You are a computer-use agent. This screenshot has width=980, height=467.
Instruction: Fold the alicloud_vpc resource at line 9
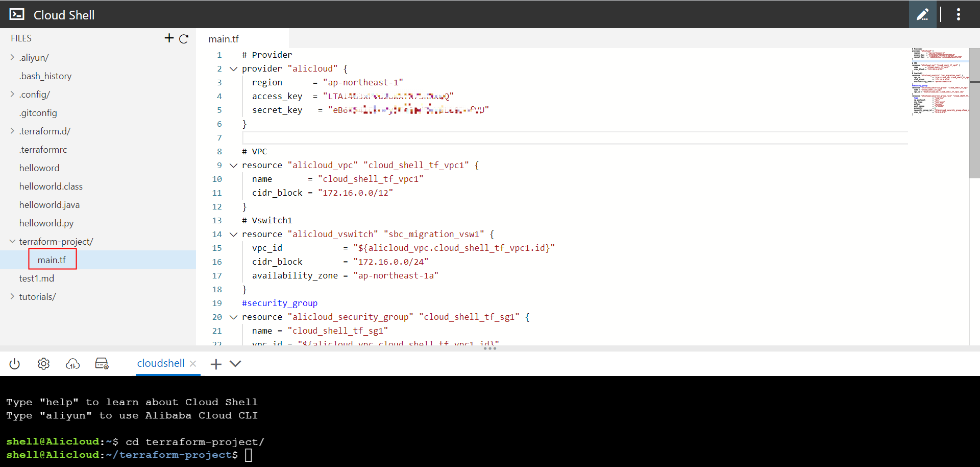[x=233, y=166]
